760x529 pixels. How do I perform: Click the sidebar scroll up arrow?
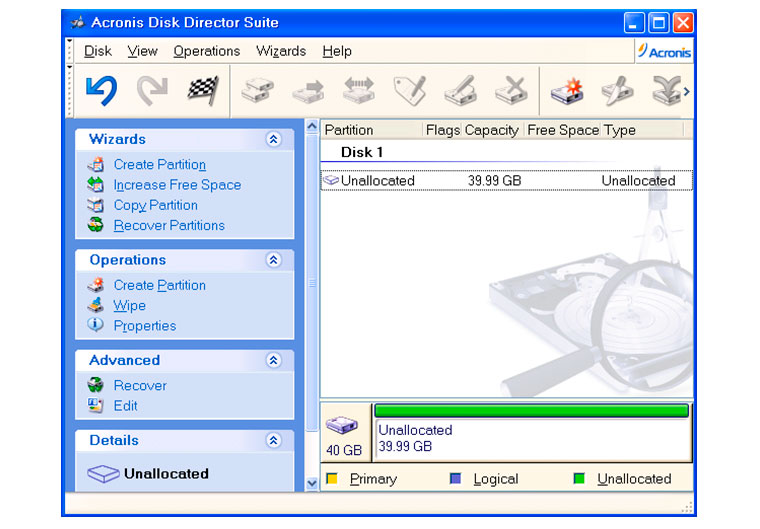(x=312, y=127)
